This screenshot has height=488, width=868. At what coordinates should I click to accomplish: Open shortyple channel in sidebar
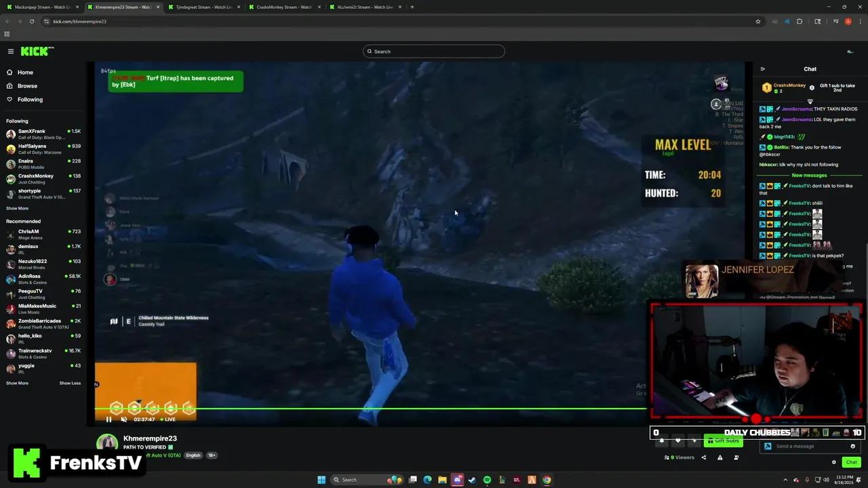click(x=43, y=193)
